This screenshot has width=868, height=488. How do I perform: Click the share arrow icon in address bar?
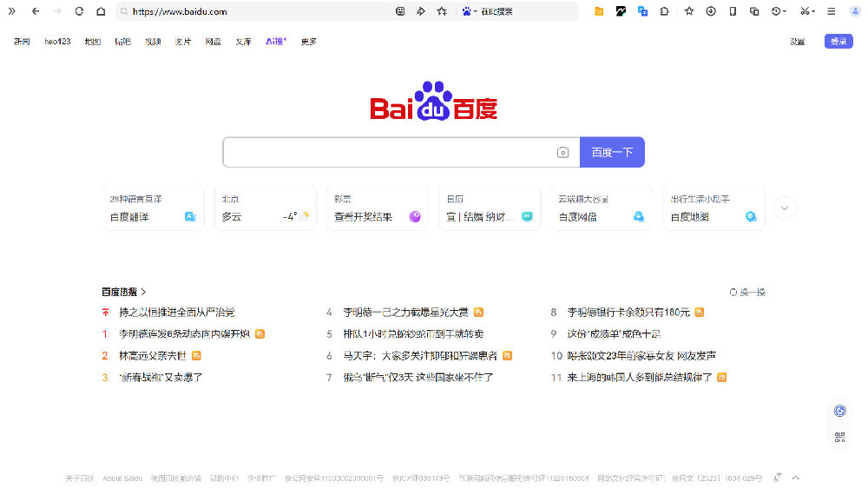(421, 11)
